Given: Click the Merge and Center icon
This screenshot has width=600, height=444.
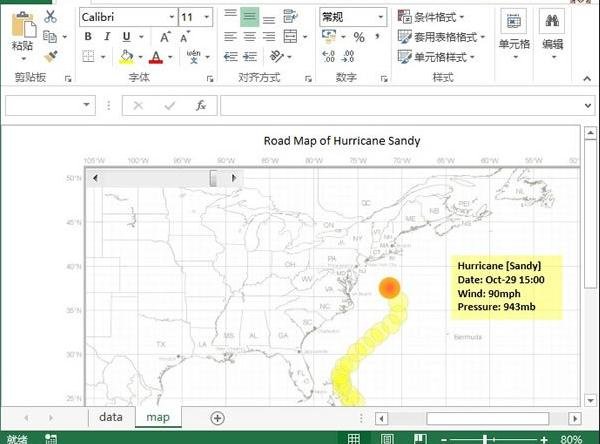Looking at the screenshot, I should tap(290, 37).
